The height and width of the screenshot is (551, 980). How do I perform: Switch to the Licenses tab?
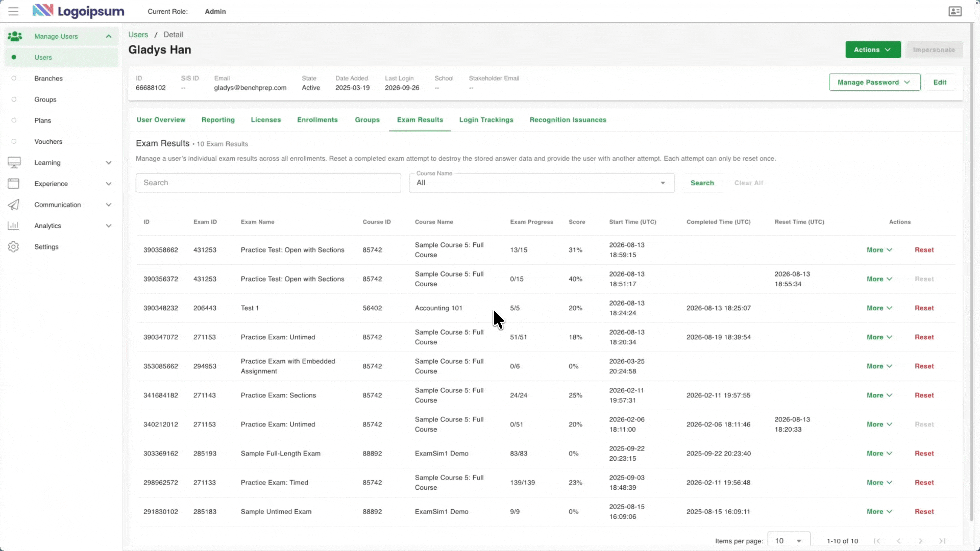(x=265, y=120)
